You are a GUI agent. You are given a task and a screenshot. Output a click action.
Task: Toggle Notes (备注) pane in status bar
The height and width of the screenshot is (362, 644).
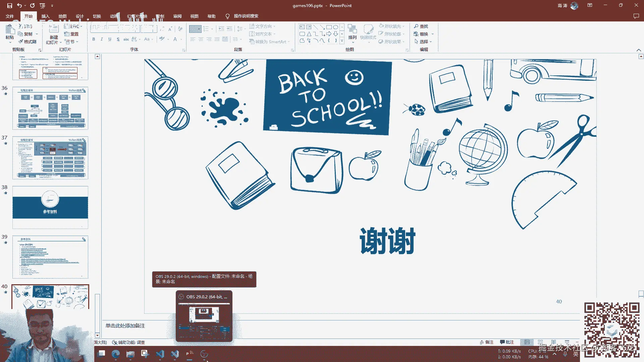pos(486,342)
